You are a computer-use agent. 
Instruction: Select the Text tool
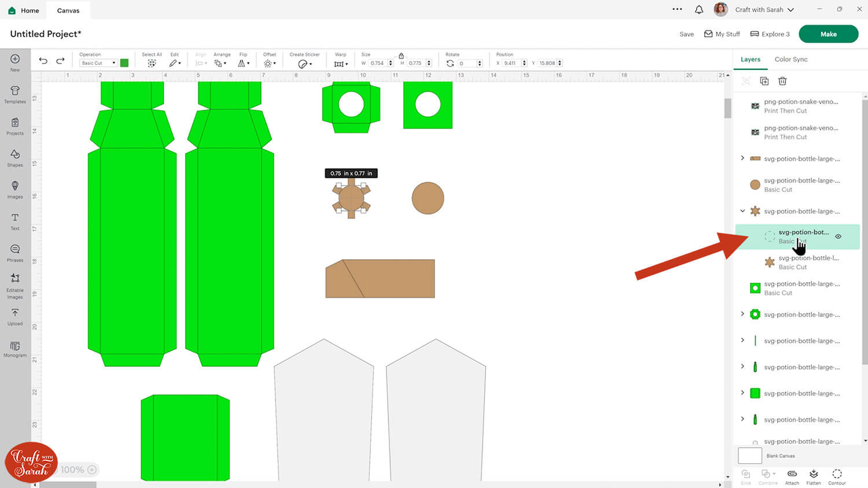15,220
